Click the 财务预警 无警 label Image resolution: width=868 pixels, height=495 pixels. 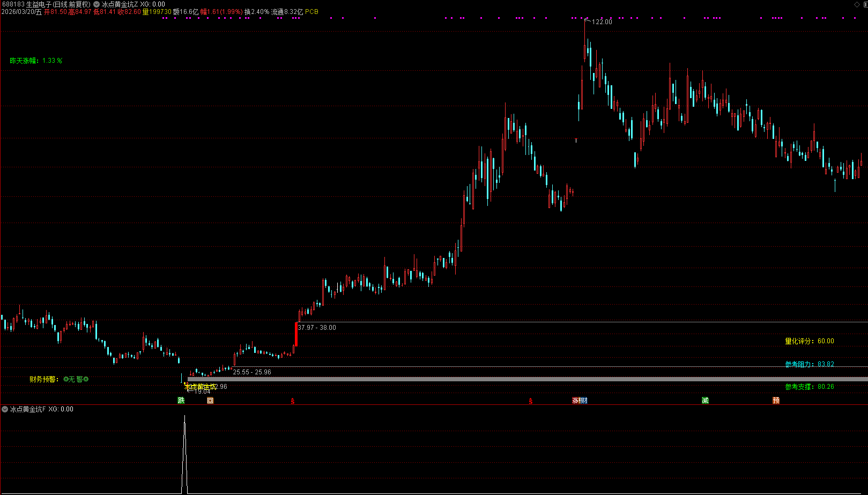[59, 379]
